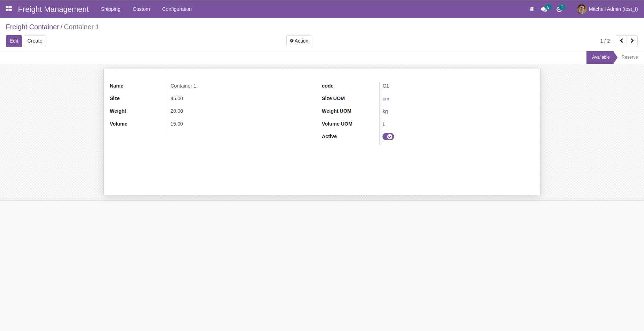This screenshot has height=331, width=644.
Task: Click the 1 / 2 pager counter
Action: click(x=605, y=41)
